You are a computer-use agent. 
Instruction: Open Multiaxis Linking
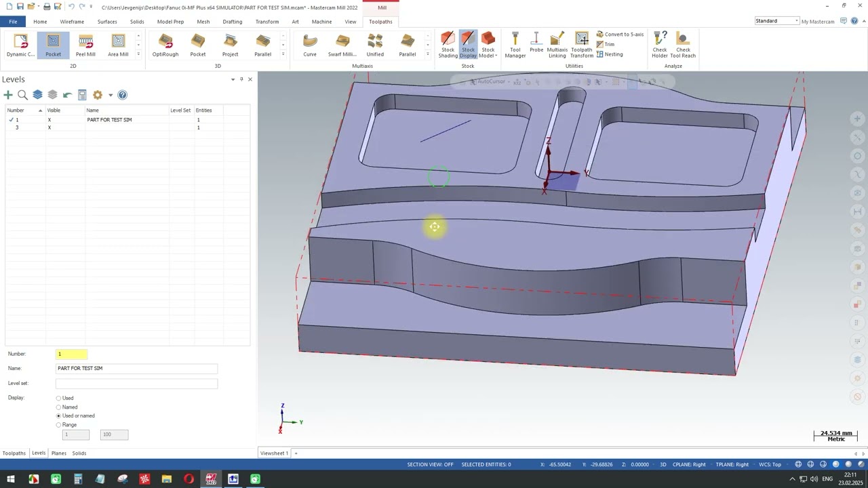(x=557, y=45)
